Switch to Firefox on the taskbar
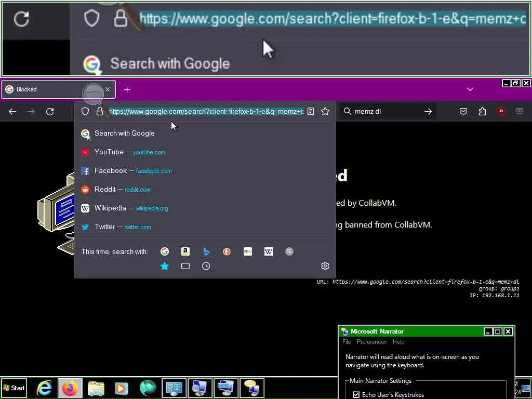This screenshot has height=399, width=532. click(70, 388)
